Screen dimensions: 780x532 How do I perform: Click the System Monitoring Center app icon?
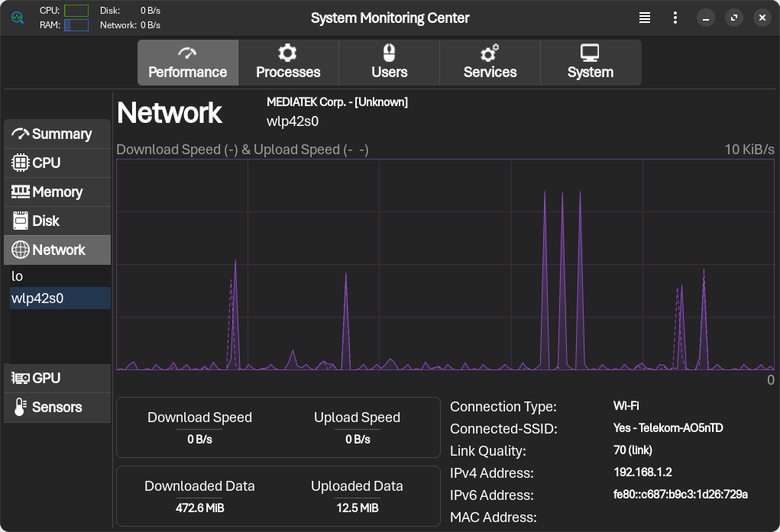coord(17,18)
